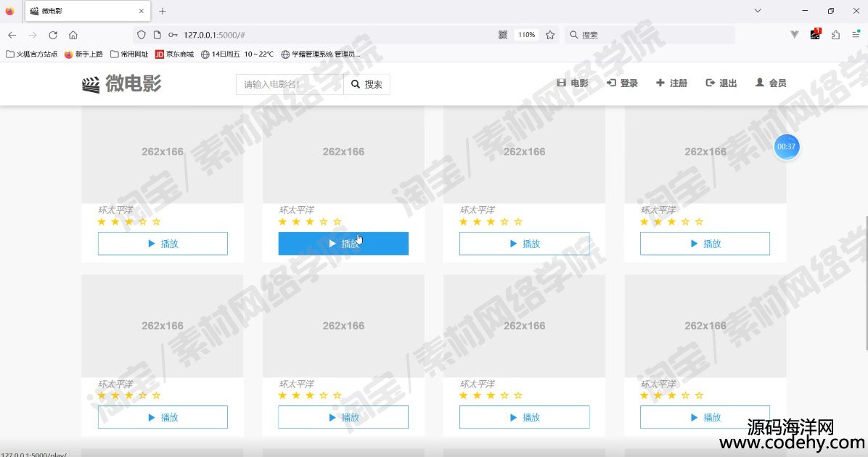
Task: Open the browser home page
Action: (73, 35)
